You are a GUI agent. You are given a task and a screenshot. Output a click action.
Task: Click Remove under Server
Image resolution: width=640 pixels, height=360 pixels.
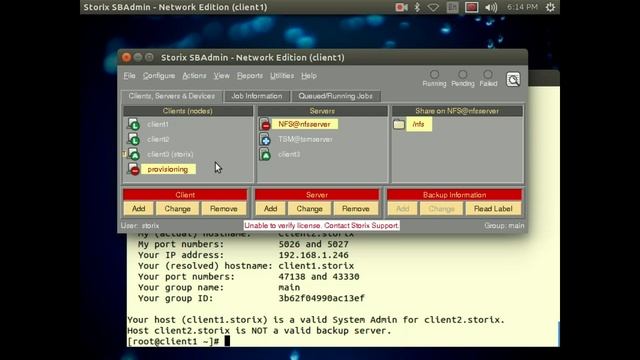[356, 209]
